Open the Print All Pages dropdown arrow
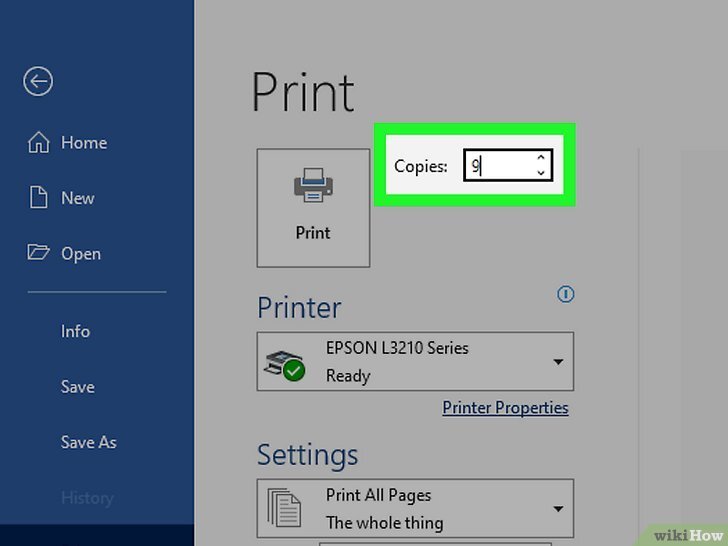 (x=558, y=509)
